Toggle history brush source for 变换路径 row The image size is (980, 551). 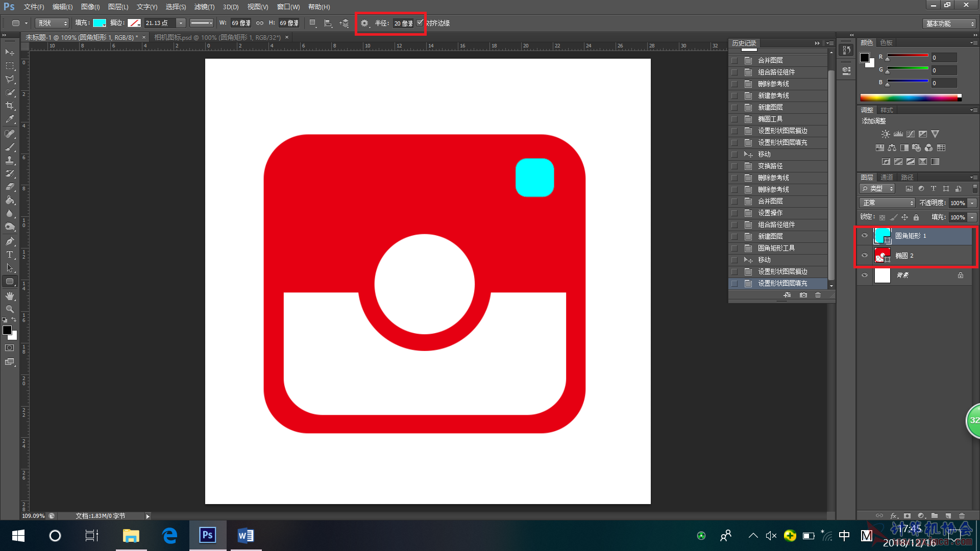tap(734, 166)
